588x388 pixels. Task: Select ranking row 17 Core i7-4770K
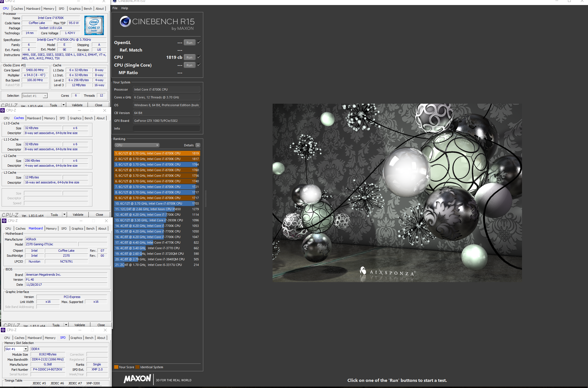coord(157,243)
